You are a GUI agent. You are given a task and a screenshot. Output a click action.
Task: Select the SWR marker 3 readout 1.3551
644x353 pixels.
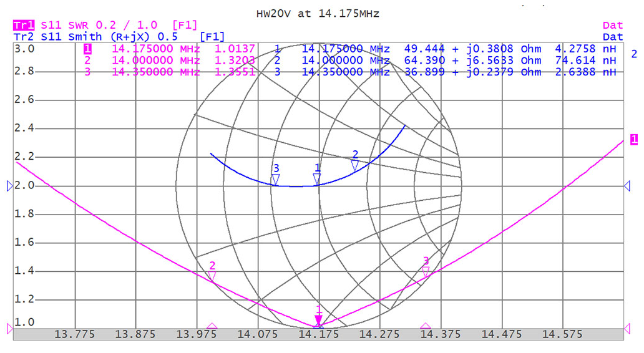tap(235, 72)
